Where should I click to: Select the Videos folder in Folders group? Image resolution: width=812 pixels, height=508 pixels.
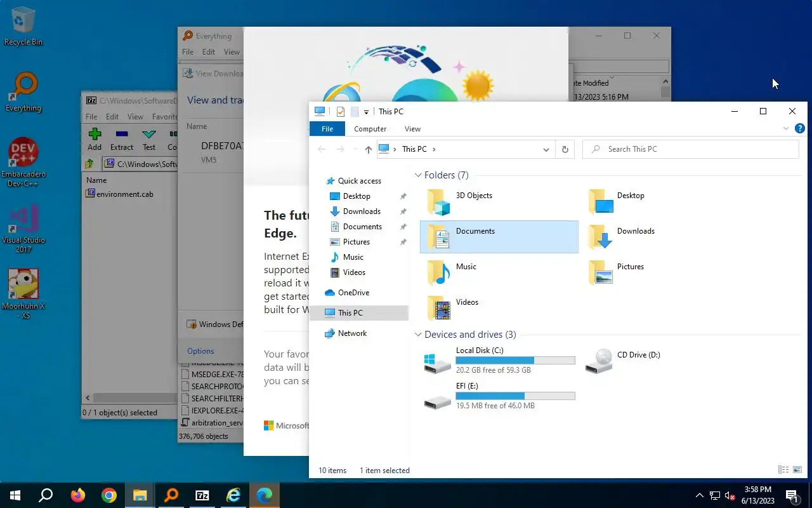(499, 308)
